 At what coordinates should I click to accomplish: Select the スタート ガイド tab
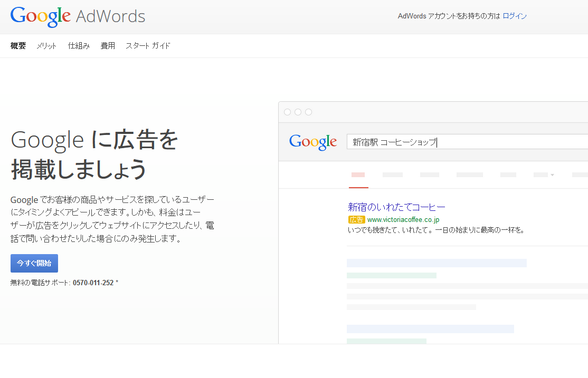(148, 46)
